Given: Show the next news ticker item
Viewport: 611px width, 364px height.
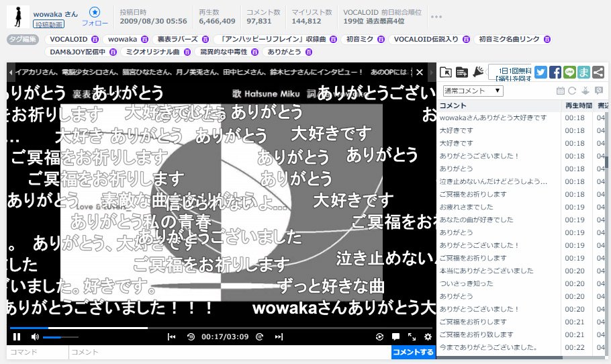Looking at the screenshot, I should tap(431, 72).
